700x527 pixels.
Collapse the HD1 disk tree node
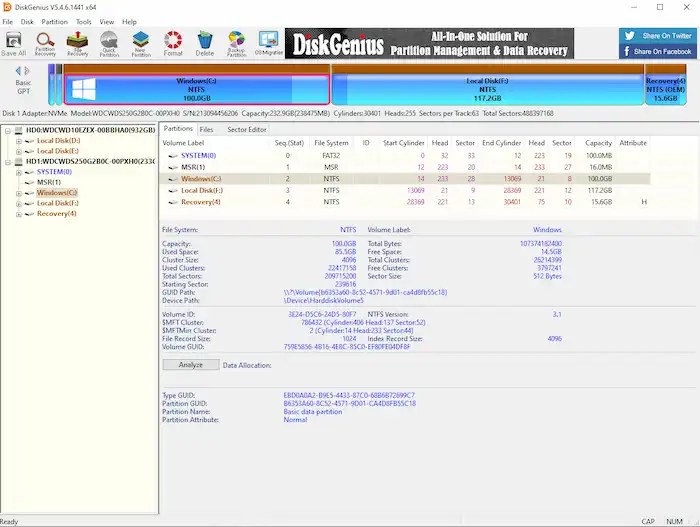(8, 162)
